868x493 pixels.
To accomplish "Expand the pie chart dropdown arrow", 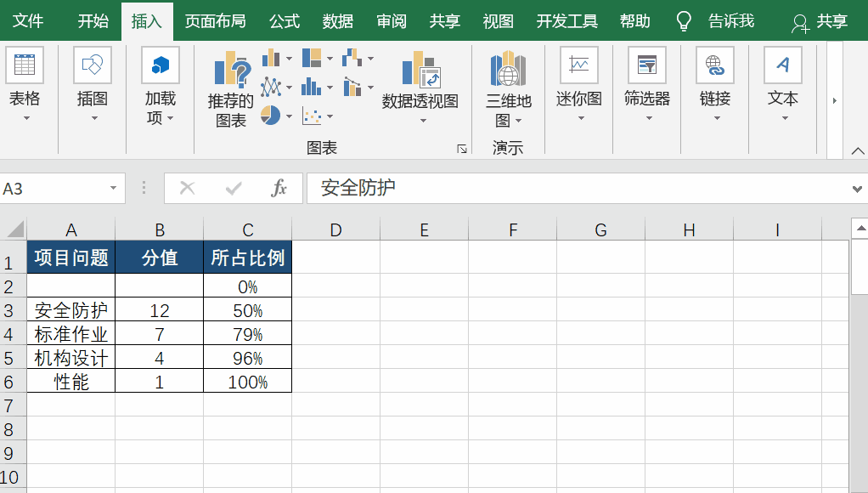I will pyautogui.click(x=289, y=116).
